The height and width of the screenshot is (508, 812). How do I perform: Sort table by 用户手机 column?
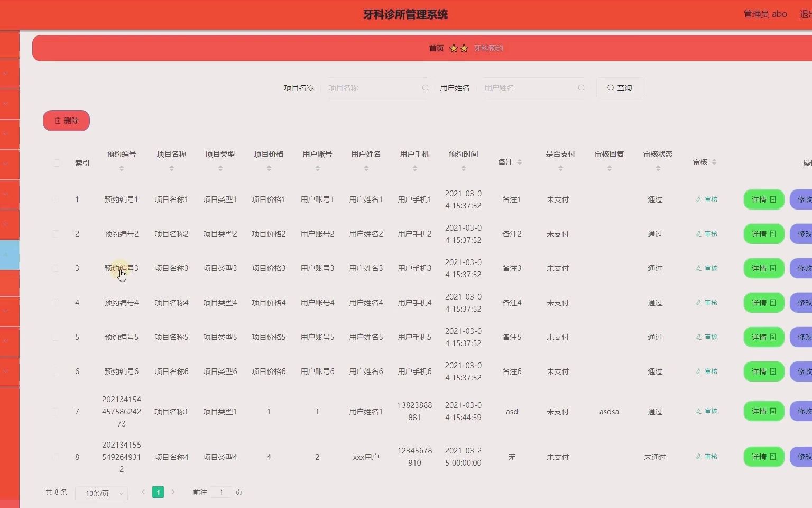[414, 168]
